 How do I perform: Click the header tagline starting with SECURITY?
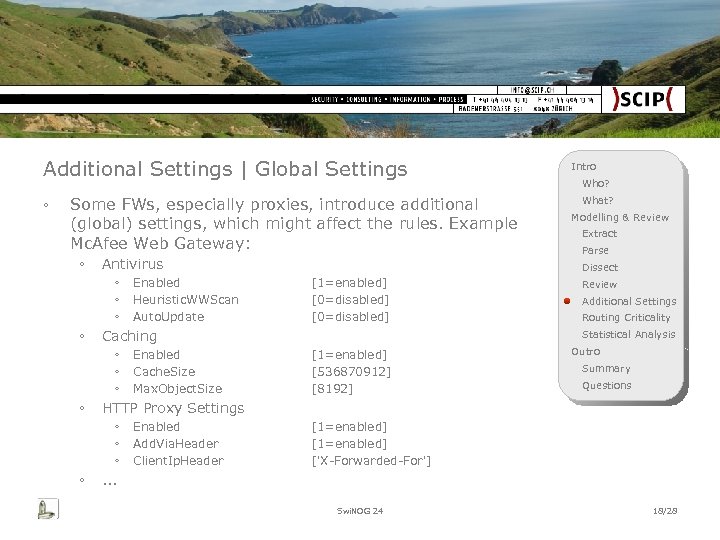[x=387, y=99]
